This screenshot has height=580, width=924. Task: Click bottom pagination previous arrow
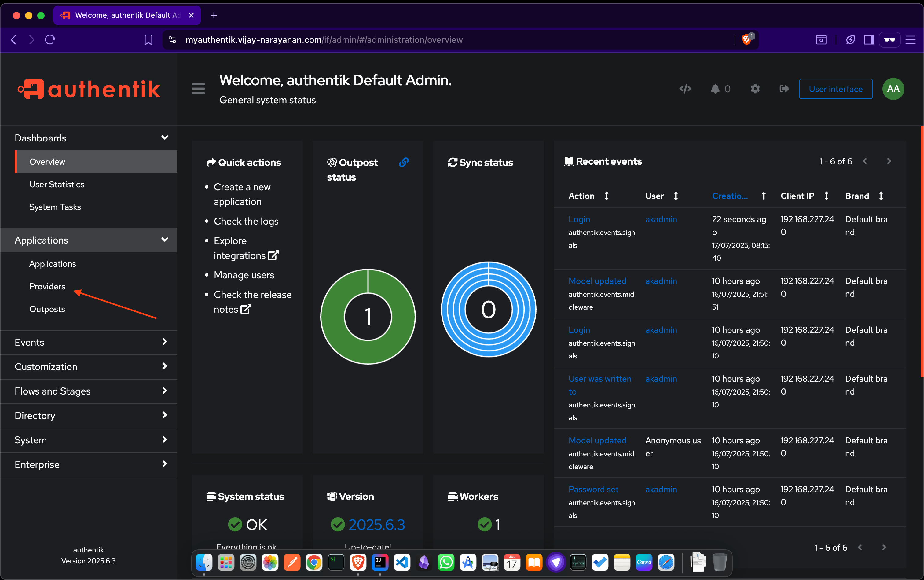(x=860, y=547)
